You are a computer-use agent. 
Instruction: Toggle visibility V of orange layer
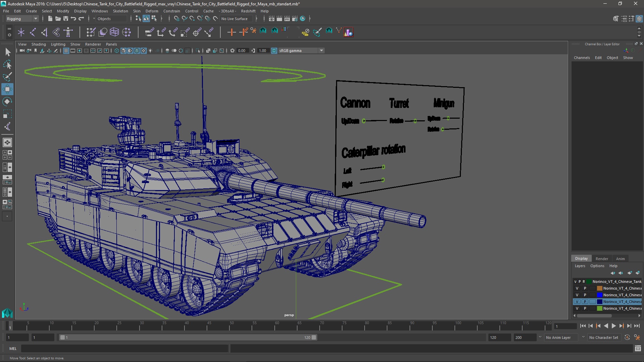[x=577, y=288]
